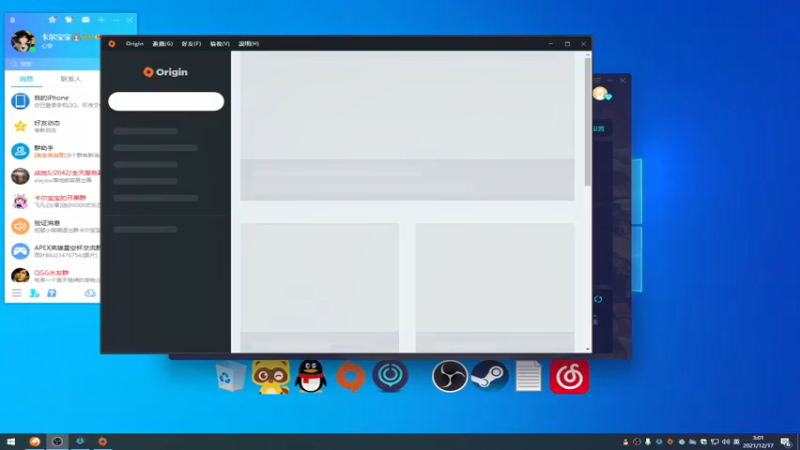800x450 pixels.
Task: Open the 好友(F) menu in Origin
Action: coord(191,44)
